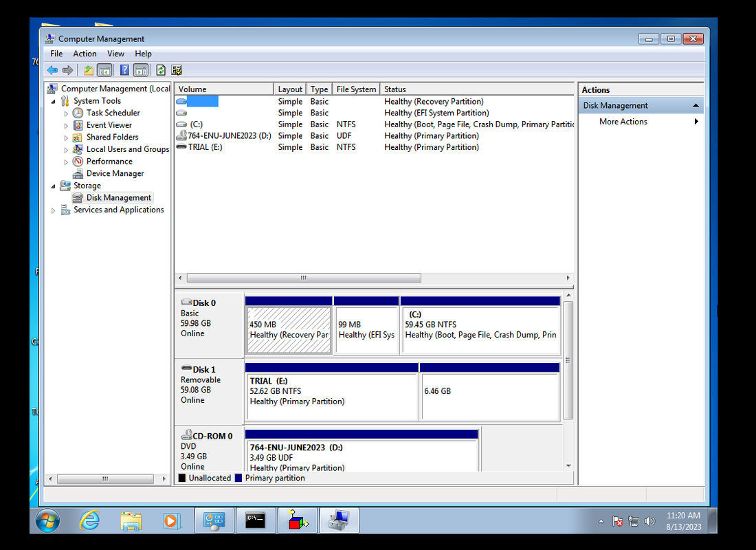Open the View menu
Viewport: 756px width, 550px height.
115,54
